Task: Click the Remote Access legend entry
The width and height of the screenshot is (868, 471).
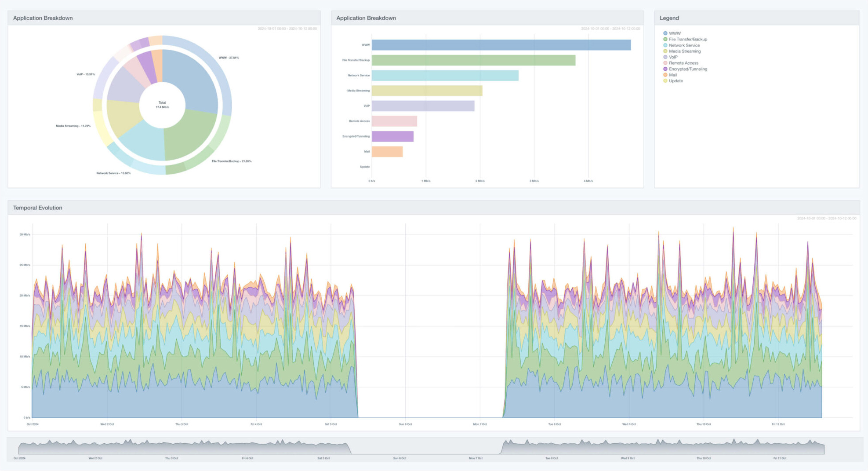Action: click(x=683, y=63)
